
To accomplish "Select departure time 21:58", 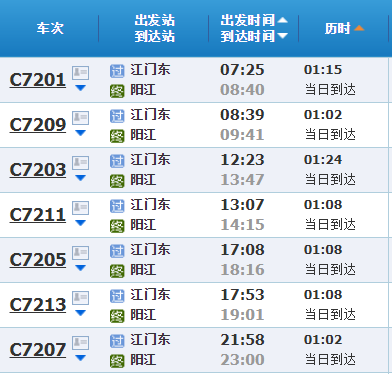I will (x=242, y=340).
